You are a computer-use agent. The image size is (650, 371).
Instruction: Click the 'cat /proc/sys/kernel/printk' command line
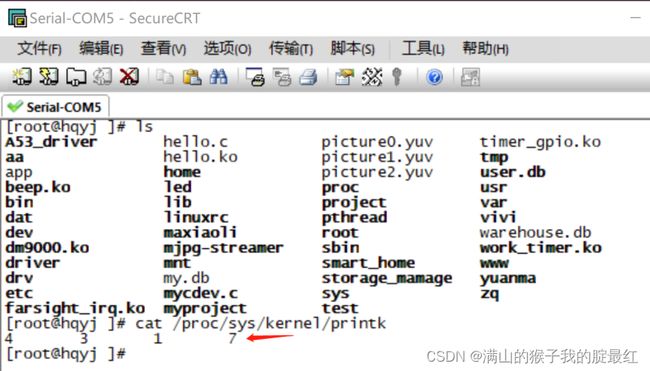coord(261,323)
